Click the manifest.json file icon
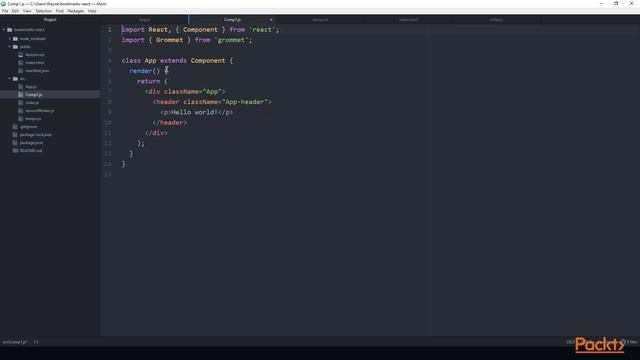The width and height of the screenshot is (640, 360). pos(21,71)
